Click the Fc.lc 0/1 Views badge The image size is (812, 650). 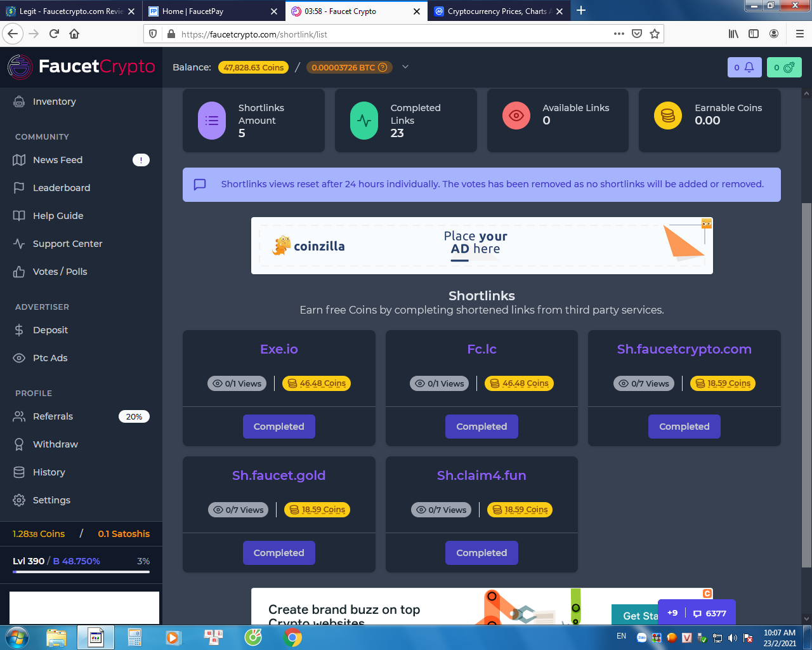click(440, 383)
